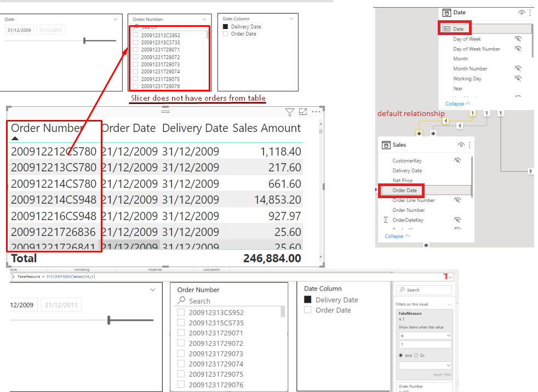538x392 pixels.
Task: Click the filter value field containing 1
Action: click(x=425, y=344)
